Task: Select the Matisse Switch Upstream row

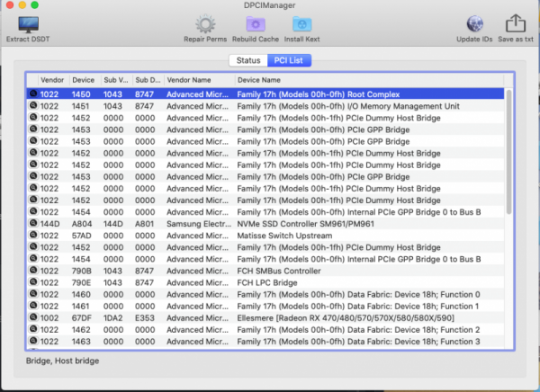Action: (x=270, y=236)
